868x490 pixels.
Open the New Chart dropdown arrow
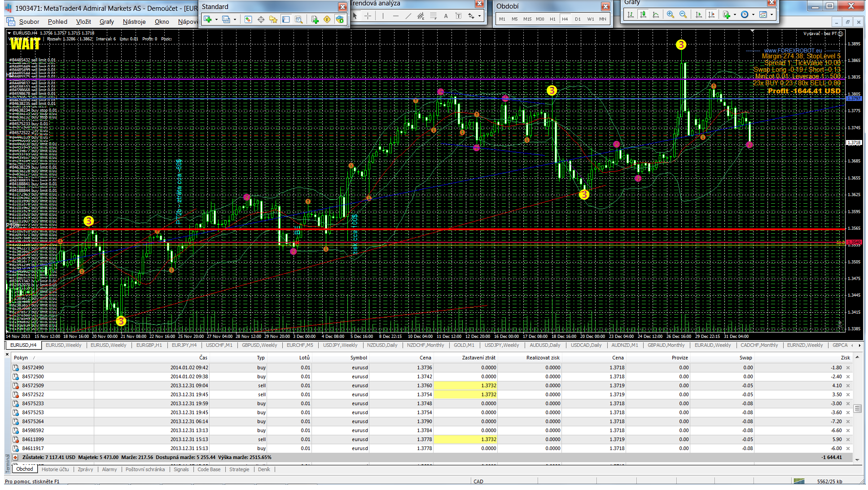(x=216, y=19)
